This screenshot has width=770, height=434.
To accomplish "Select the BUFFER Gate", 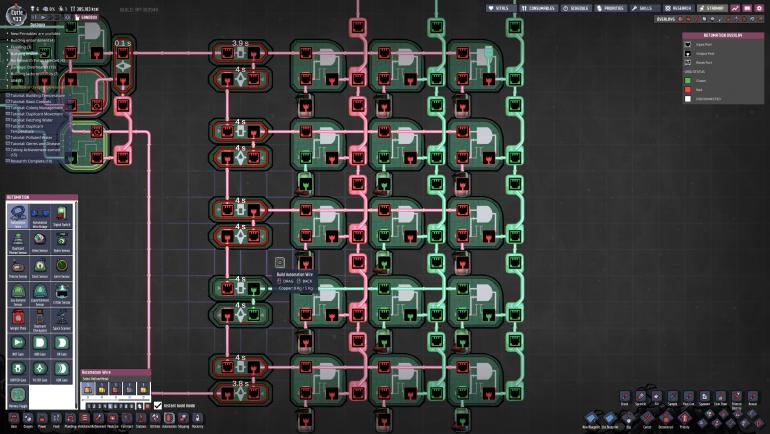I will (x=18, y=371).
